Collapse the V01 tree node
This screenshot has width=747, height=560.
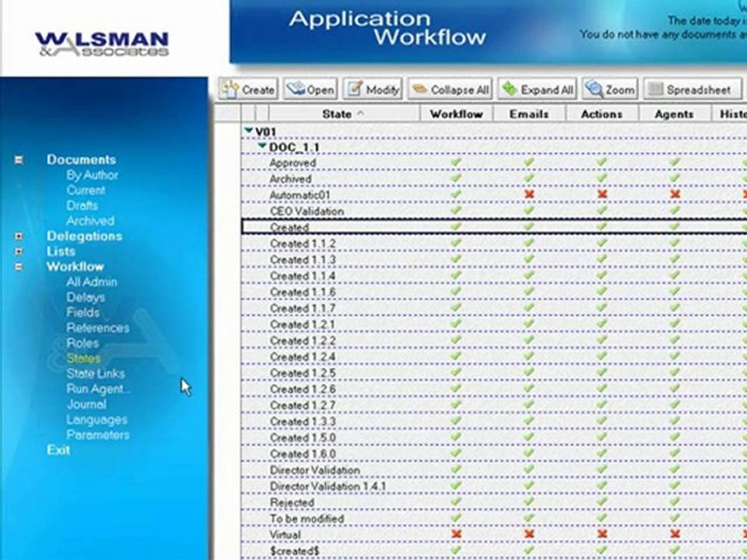(x=248, y=130)
